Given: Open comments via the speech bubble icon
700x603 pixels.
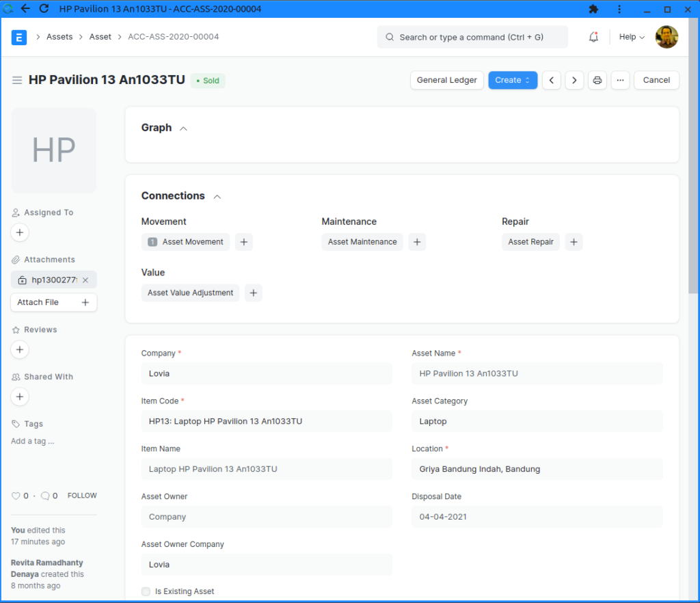Looking at the screenshot, I should coord(45,496).
